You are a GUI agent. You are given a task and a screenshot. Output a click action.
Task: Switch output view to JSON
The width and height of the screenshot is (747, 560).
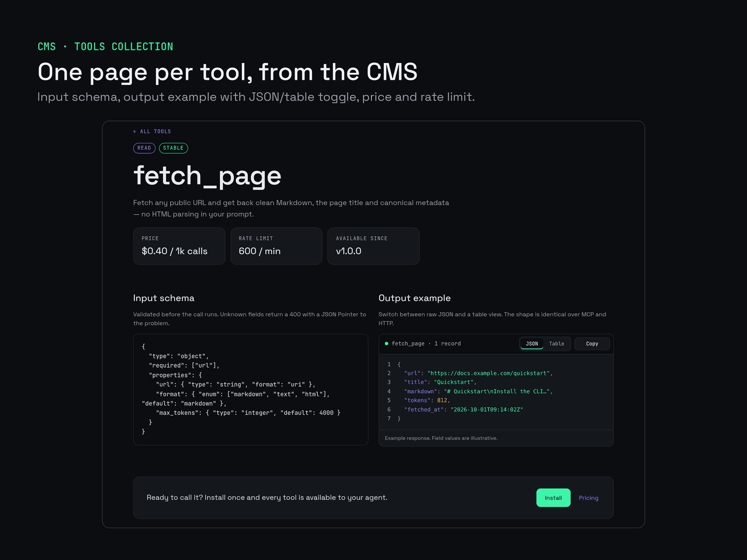[532, 343]
